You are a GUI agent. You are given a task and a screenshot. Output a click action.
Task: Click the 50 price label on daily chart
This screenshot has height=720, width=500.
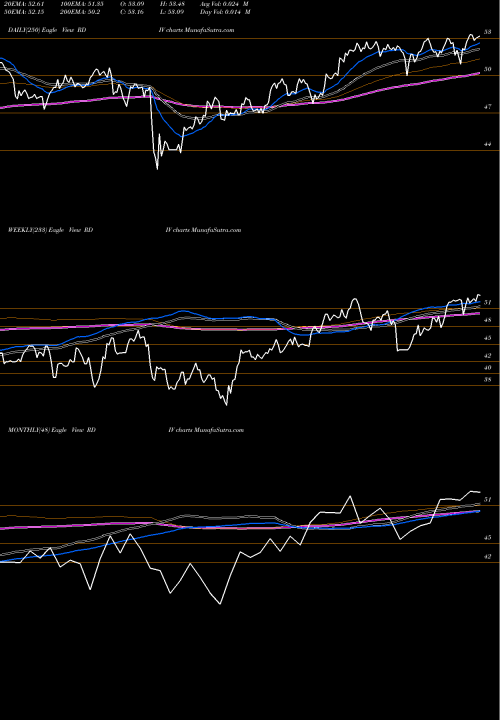488,69
